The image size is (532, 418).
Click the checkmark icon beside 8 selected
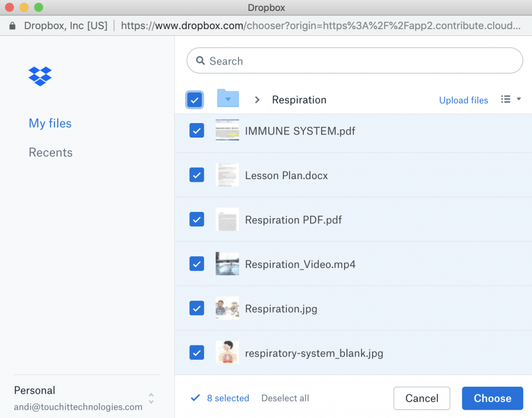click(x=195, y=398)
